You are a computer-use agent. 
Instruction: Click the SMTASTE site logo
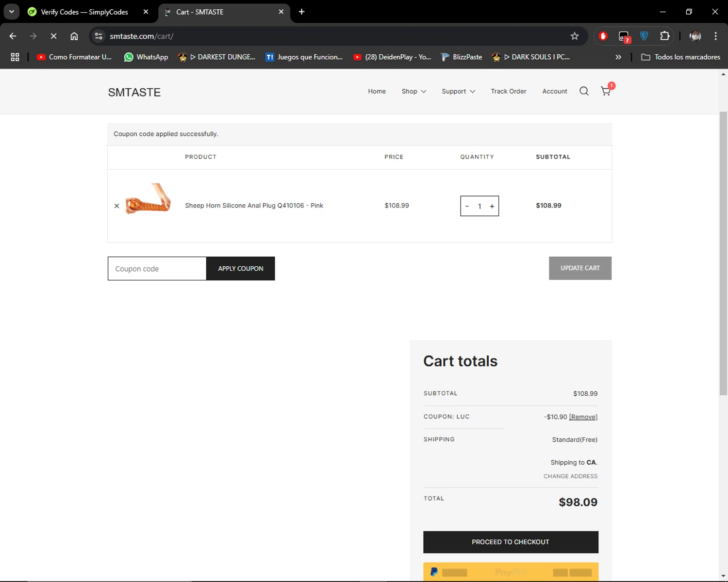134,93
